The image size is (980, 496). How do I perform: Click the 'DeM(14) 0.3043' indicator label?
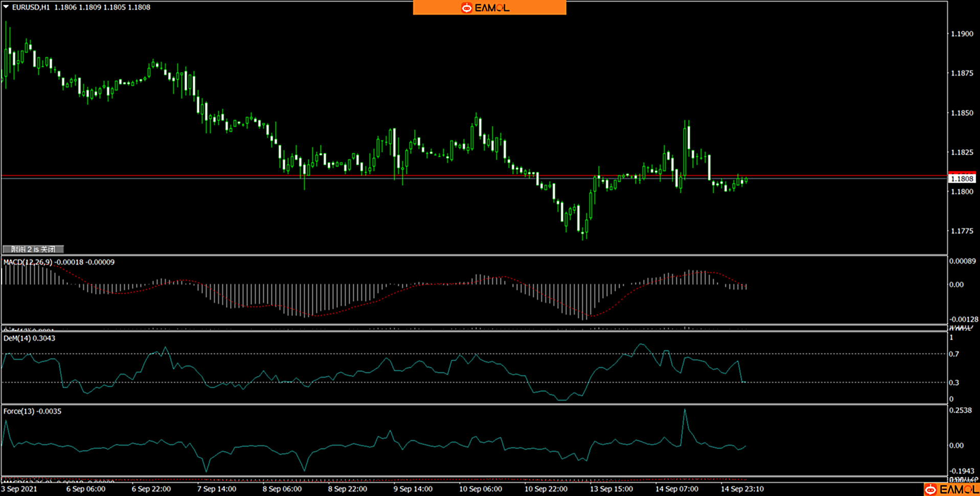tap(29, 338)
